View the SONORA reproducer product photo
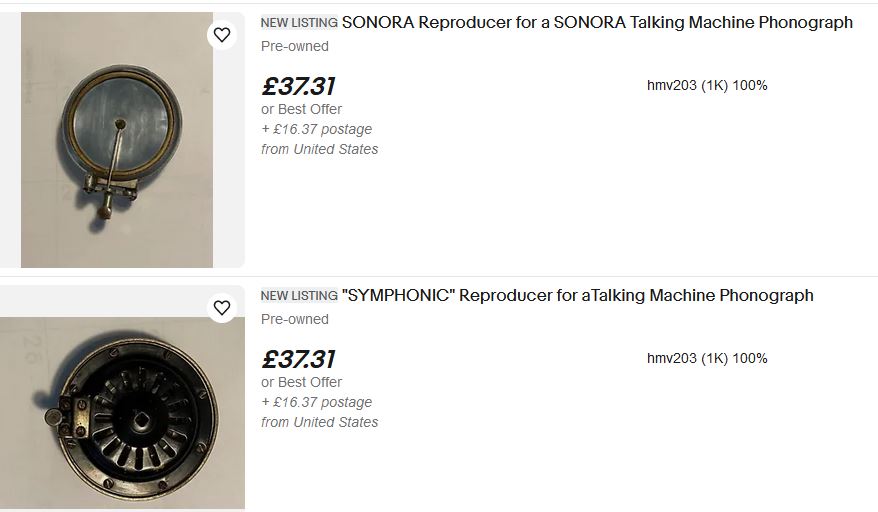This screenshot has height=512, width=878. click(118, 140)
